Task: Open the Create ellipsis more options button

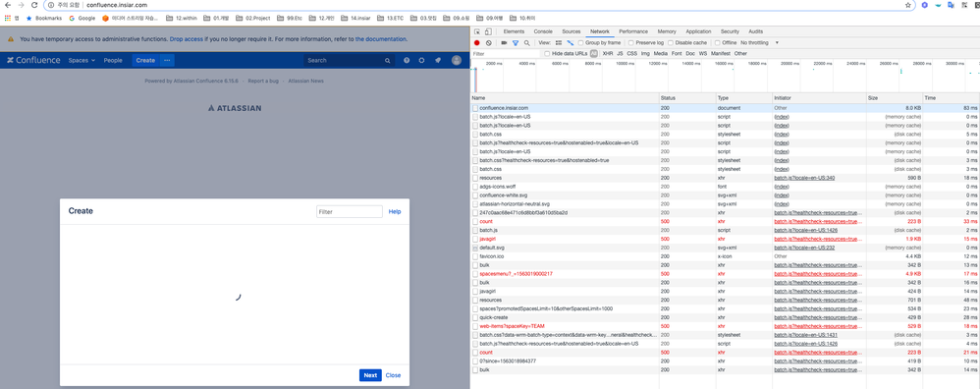Action: tap(167, 61)
